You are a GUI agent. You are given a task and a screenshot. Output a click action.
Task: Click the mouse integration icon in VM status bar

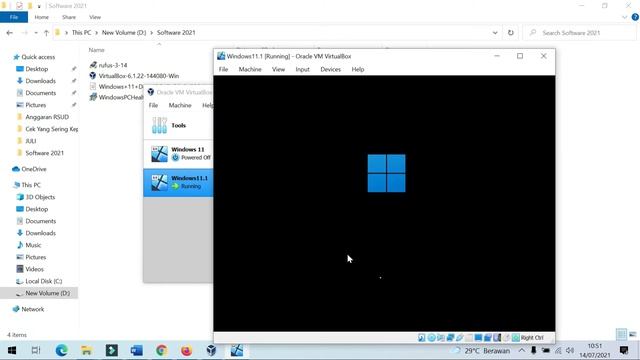point(506,338)
